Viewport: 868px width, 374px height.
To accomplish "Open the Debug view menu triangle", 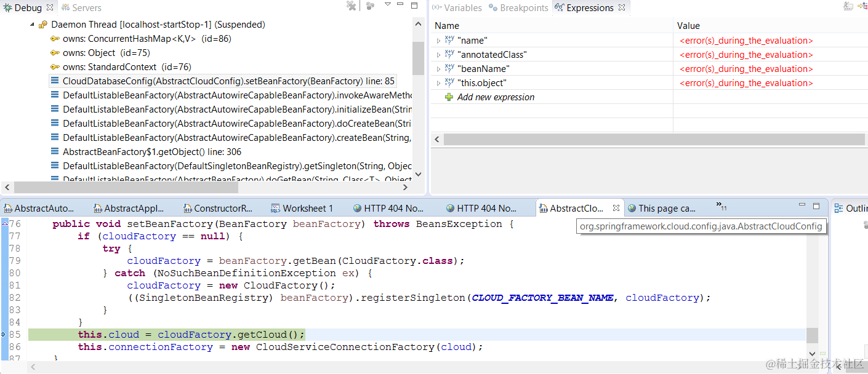I will pyautogui.click(x=388, y=4).
